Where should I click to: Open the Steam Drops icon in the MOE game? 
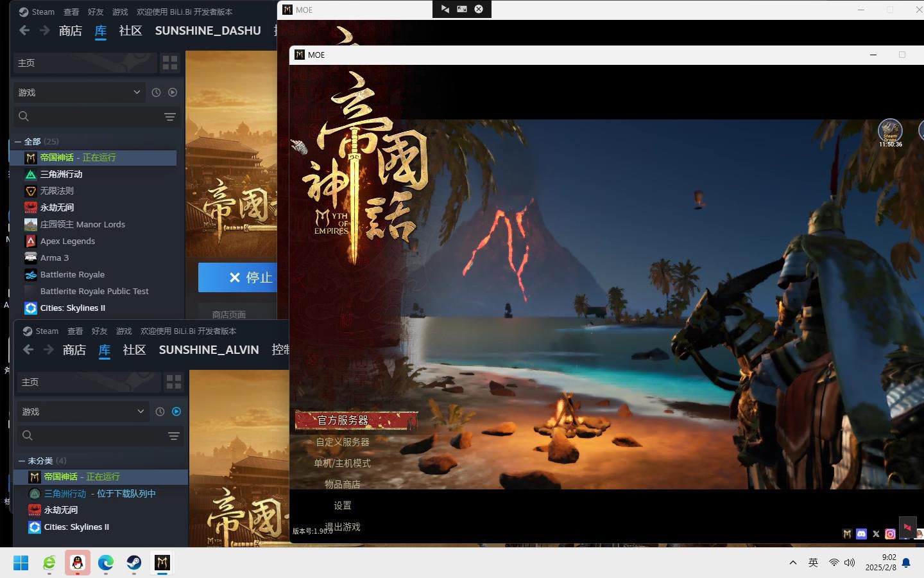tap(890, 133)
